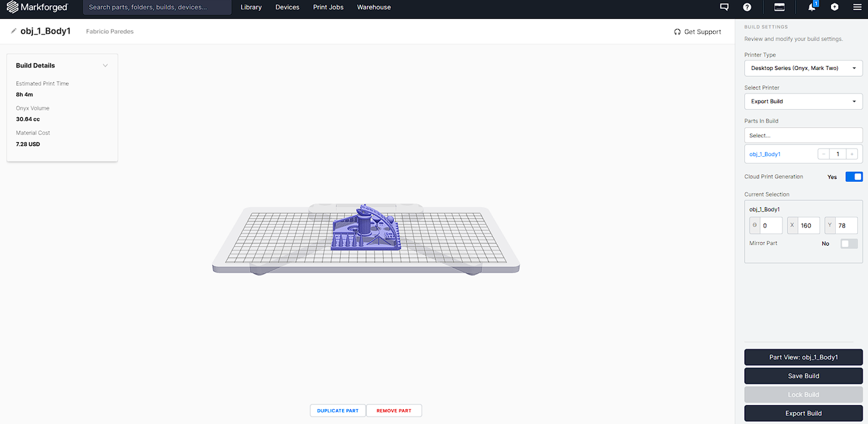868x424 pixels.
Task: Open the hamburger menu
Action: tap(857, 7)
